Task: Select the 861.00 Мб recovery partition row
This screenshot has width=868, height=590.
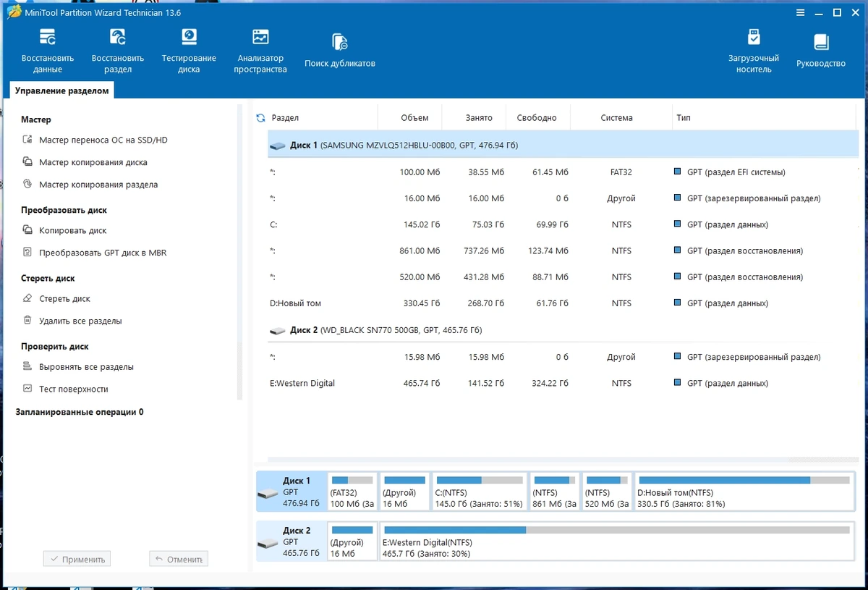Action: point(563,250)
